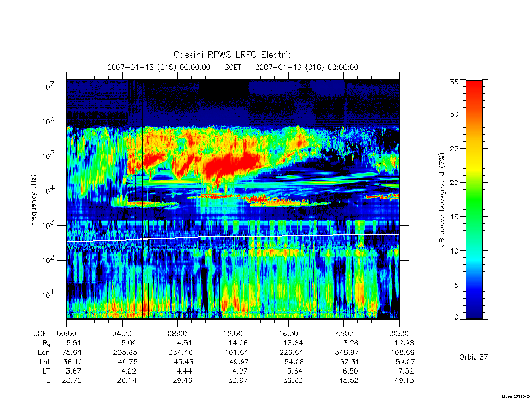Click the Rs value 14.06
The image size is (532, 399).
pyautogui.click(x=237, y=343)
